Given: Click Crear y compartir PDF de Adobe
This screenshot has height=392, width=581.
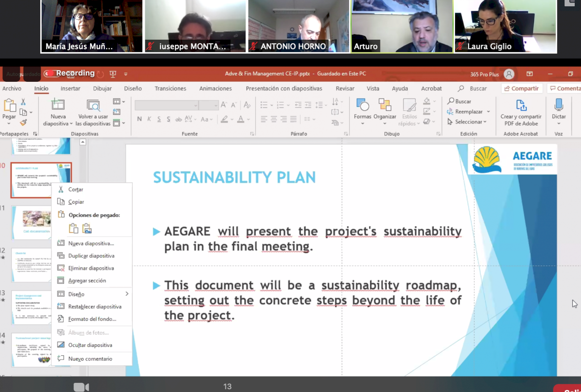Looking at the screenshot, I should coord(521,111).
